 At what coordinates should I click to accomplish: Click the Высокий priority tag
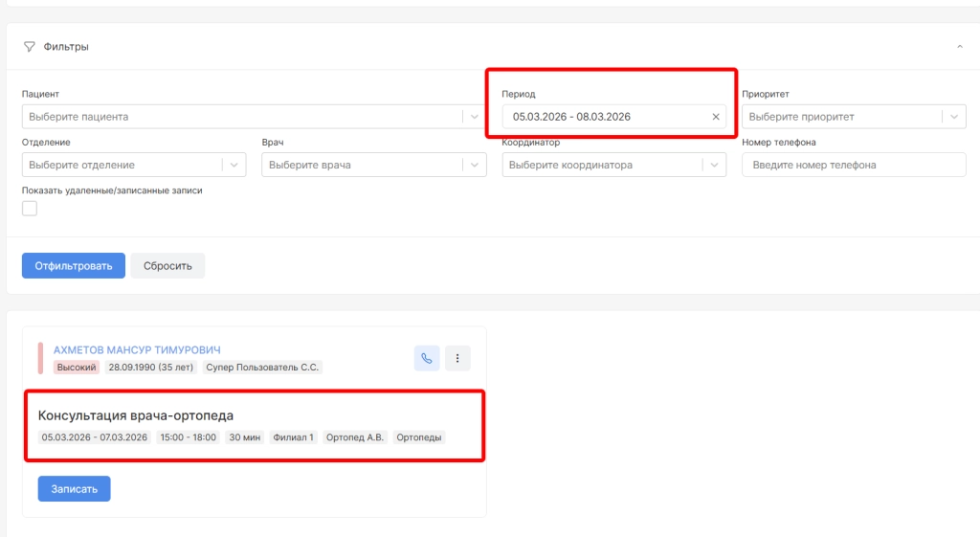pos(76,368)
